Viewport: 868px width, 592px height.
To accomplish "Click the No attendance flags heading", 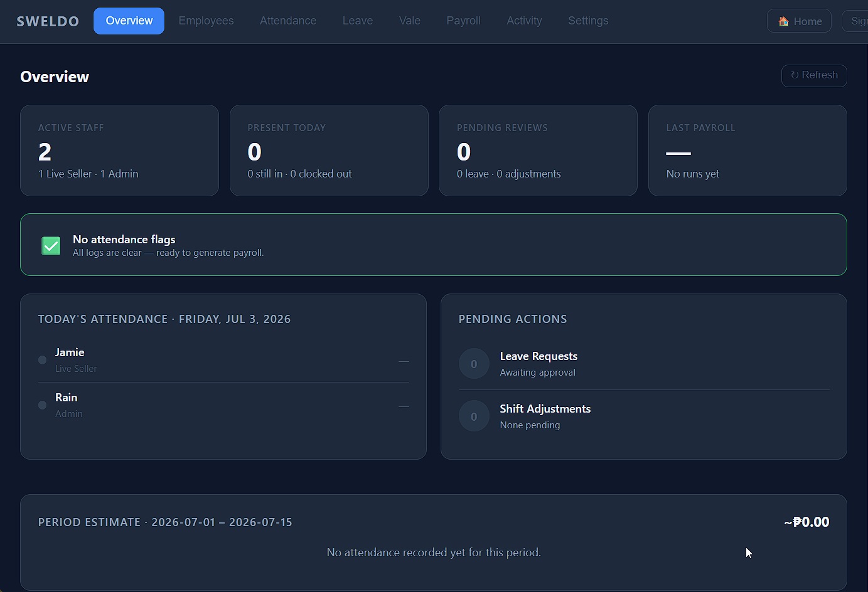I will pyautogui.click(x=124, y=240).
